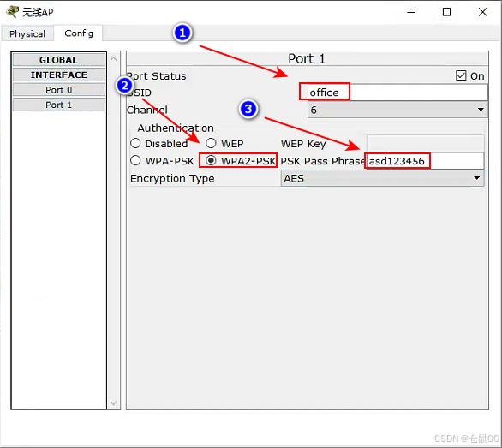Screen dimensions: 502x448
Task: Open the INTERFACE section
Action: click(59, 75)
